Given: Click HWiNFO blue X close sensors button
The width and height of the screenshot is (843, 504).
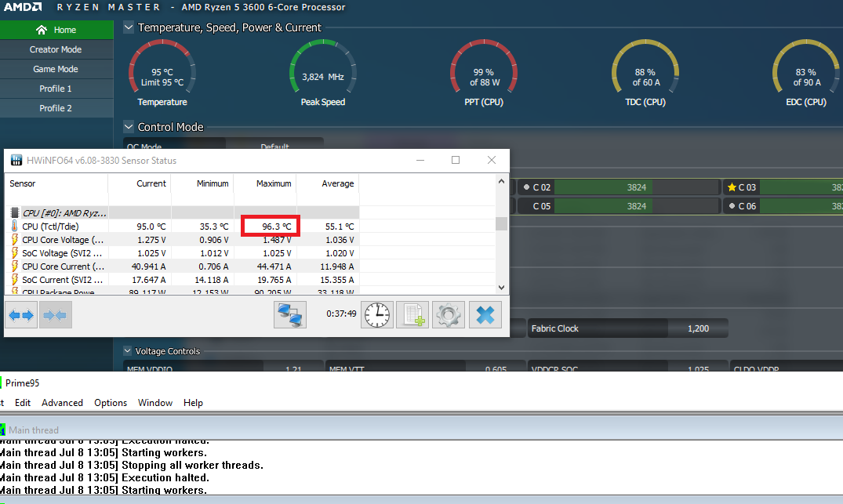Looking at the screenshot, I should point(485,315).
